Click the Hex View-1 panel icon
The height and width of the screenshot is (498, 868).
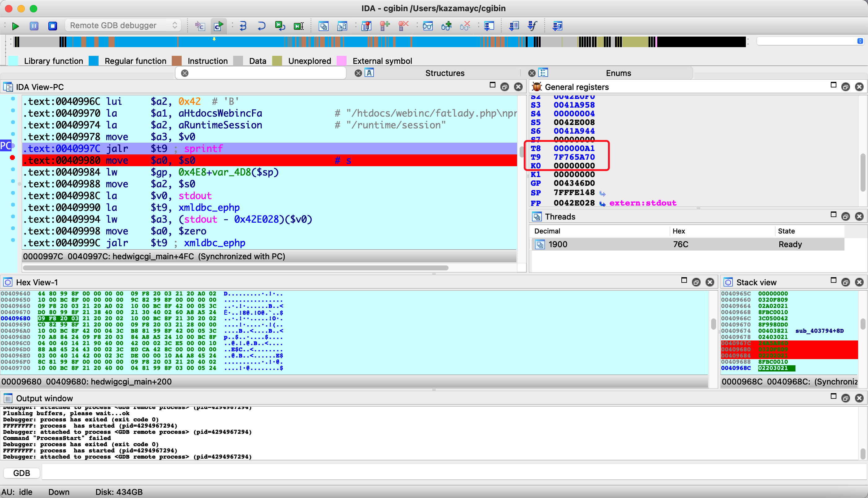pyautogui.click(x=8, y=282)
